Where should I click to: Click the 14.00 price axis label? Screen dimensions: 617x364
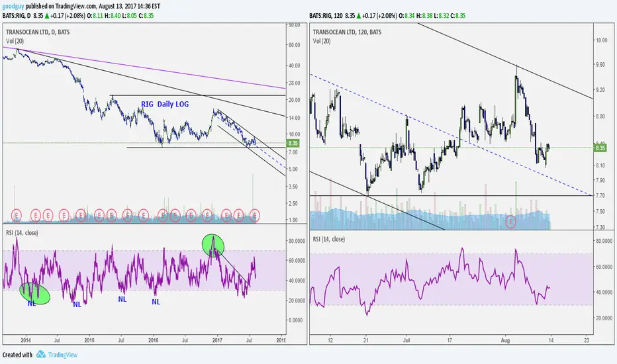[x=295, y=118]
